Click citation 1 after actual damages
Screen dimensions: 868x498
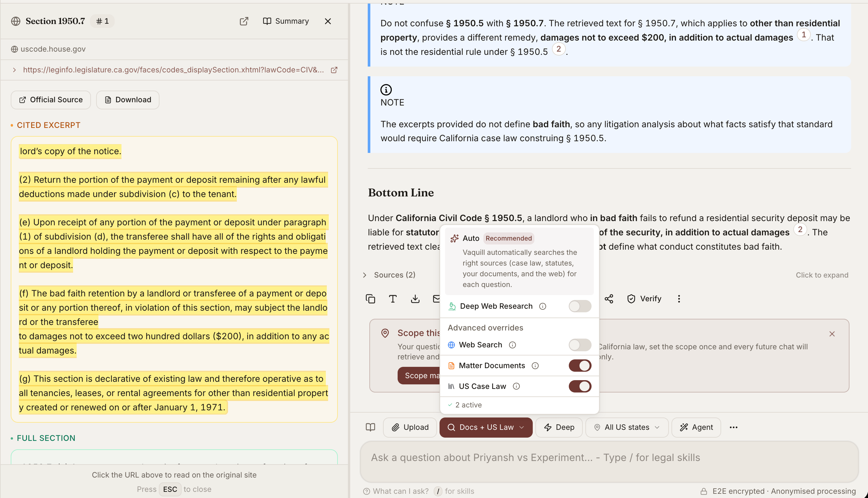(803, 35)
